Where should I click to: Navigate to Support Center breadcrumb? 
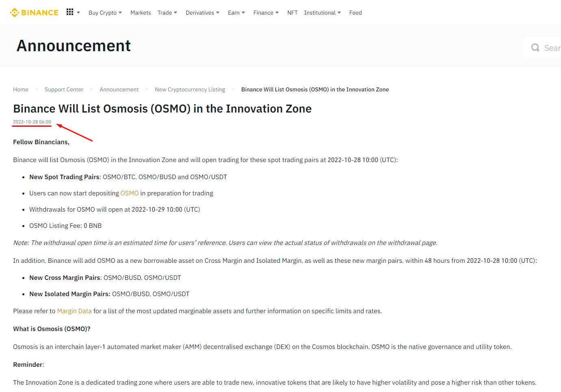pos(64,89)
